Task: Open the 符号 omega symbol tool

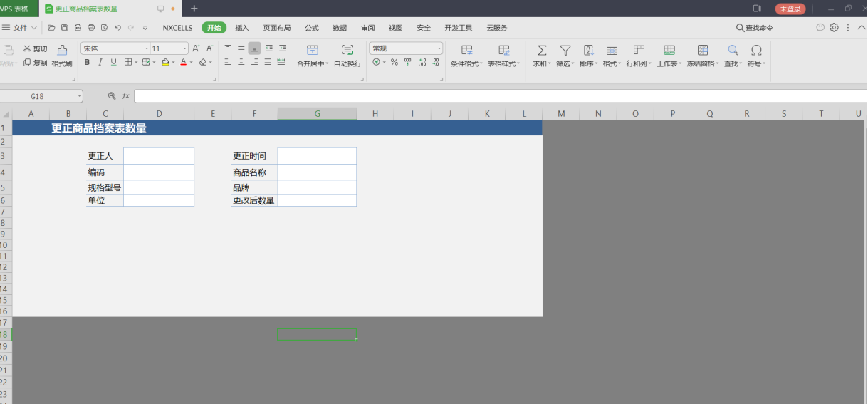Action: [x=756, y=51]
